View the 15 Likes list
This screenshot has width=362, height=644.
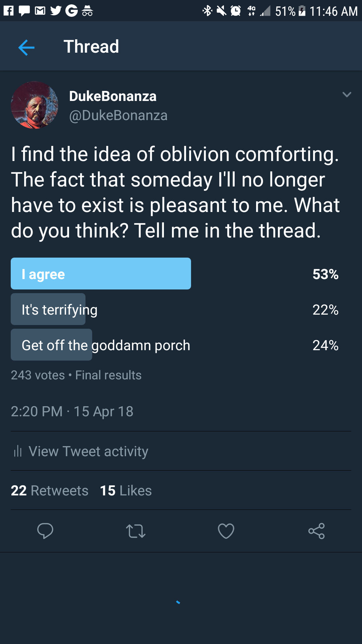coord(126,490)
